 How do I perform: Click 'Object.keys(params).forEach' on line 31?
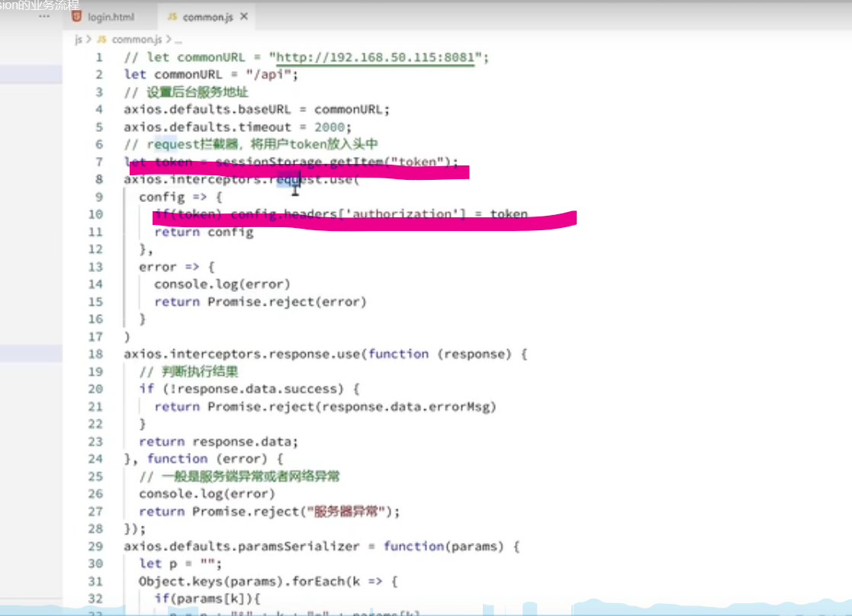(241, 581)
